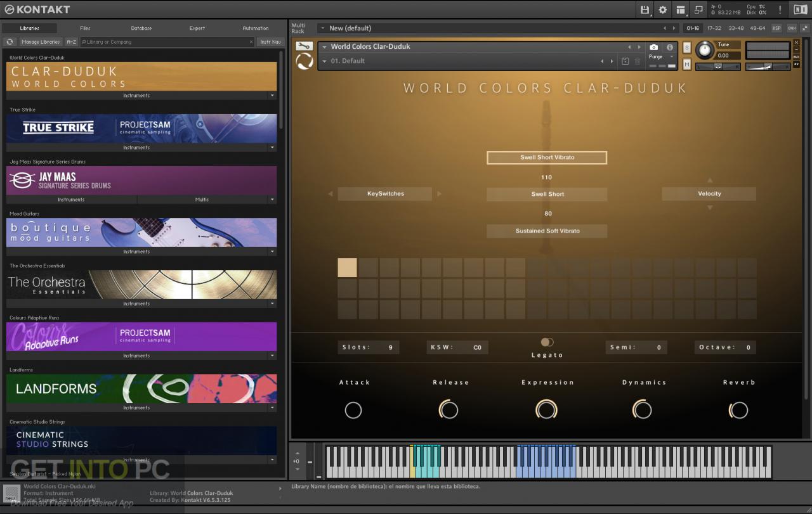This screenshot has width=812, height=514.
Task: Toggle the instrument aux sends button
Action: [797, 56]
